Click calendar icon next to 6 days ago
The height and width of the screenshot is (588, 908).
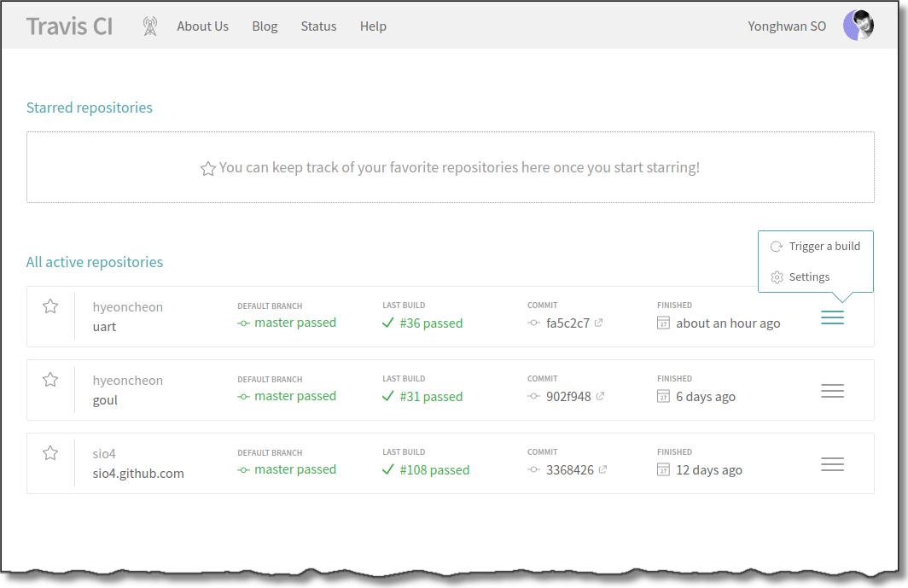click(x=664, y=397)
